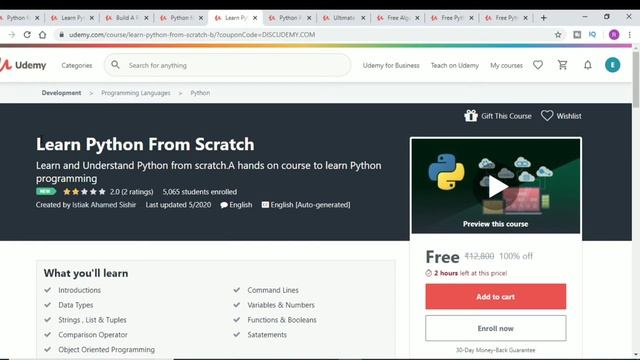Close the Free Alg tab
Viewport: 640px width, 360px height.
point(417,18)
